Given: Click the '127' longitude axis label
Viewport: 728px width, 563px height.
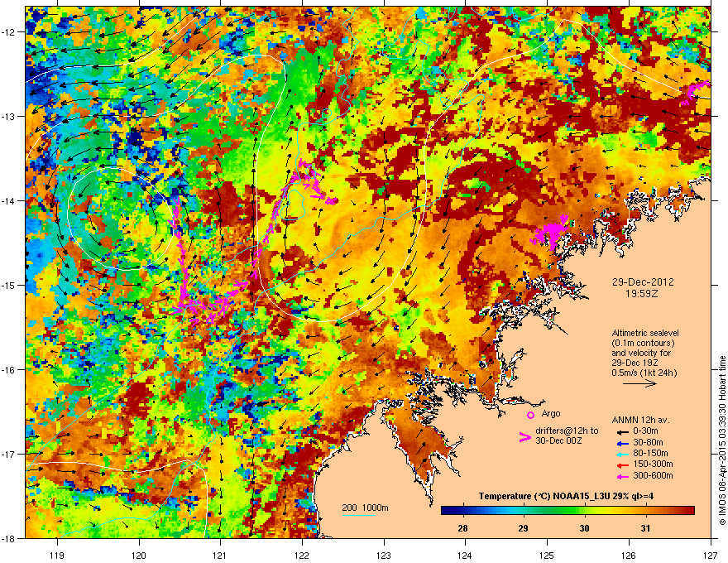Looking at the screenshot, I should pyautogui.click(x=711, y=555).
